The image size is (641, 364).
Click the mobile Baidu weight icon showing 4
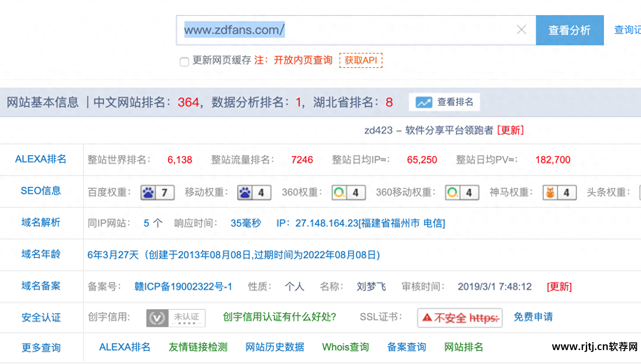[x=254, y=192]
